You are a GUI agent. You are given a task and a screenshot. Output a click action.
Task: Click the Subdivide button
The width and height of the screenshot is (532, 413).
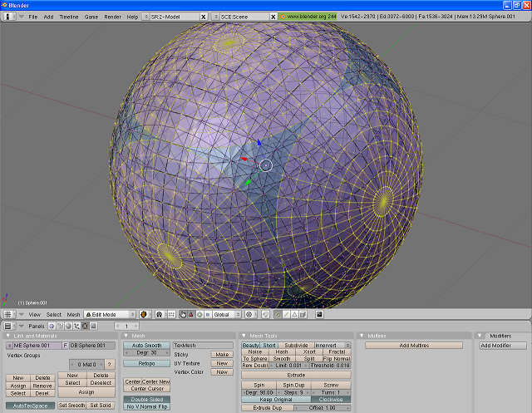[x=296, y=345]
